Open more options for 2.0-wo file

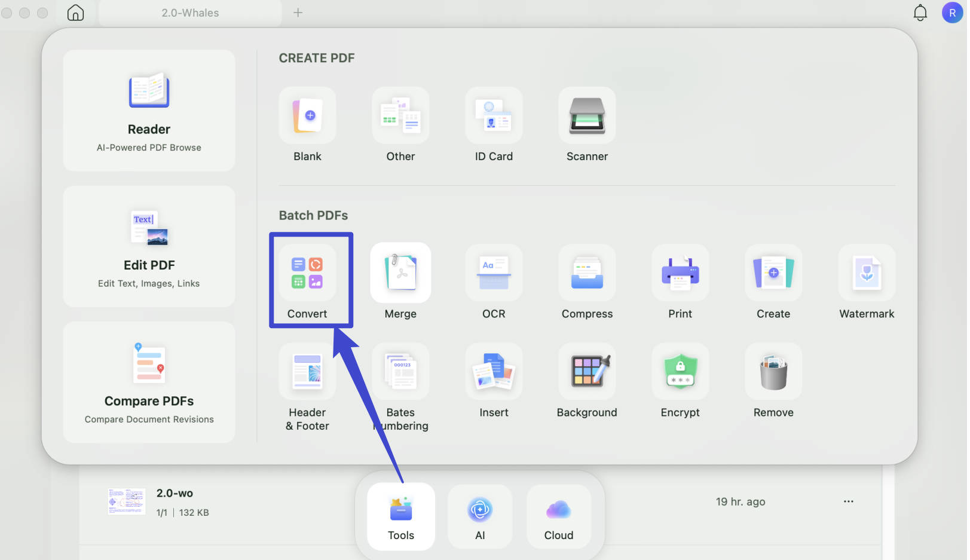click(849, 501)
